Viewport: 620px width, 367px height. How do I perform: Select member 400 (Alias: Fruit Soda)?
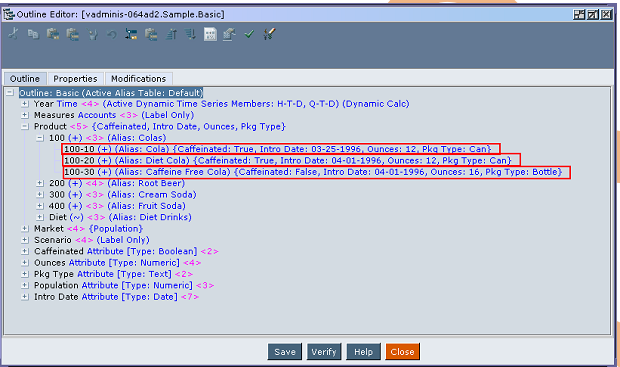[117, 206]
